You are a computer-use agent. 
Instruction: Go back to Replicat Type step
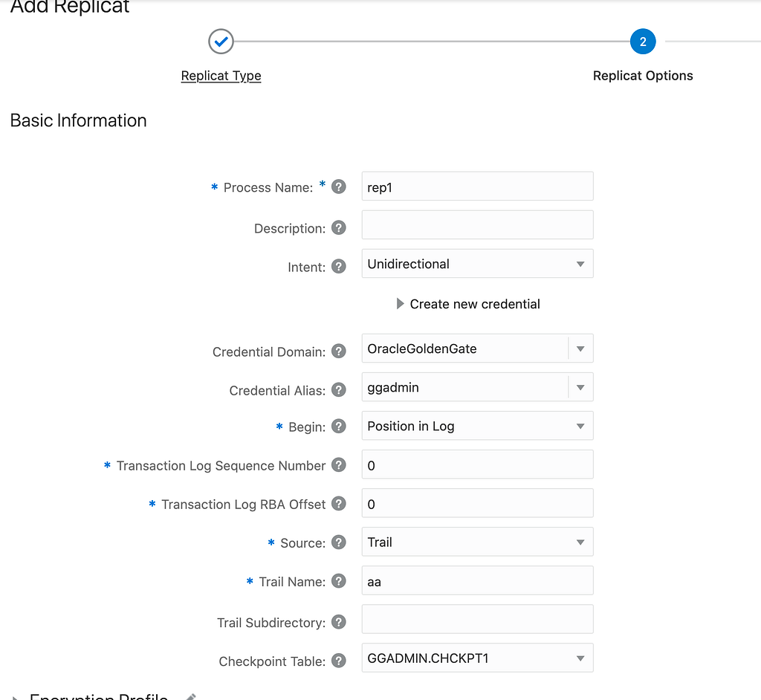click(x=221, y=76)
